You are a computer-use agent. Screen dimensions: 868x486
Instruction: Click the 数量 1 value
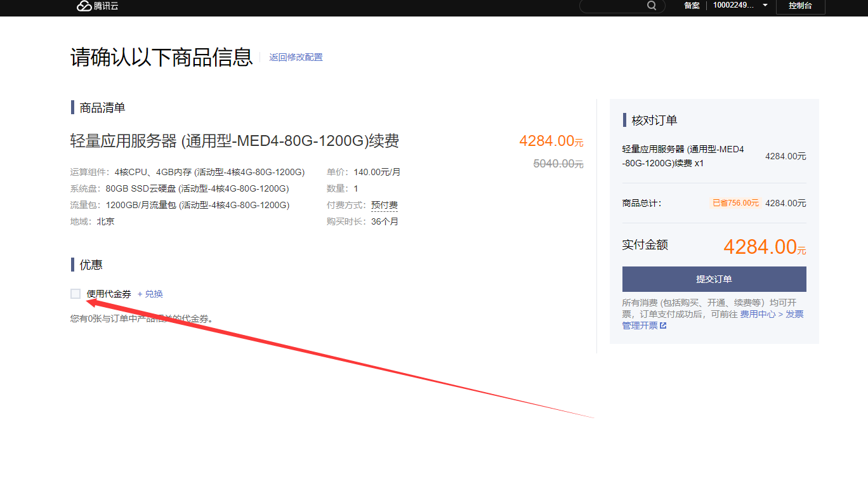coord(356,188)
